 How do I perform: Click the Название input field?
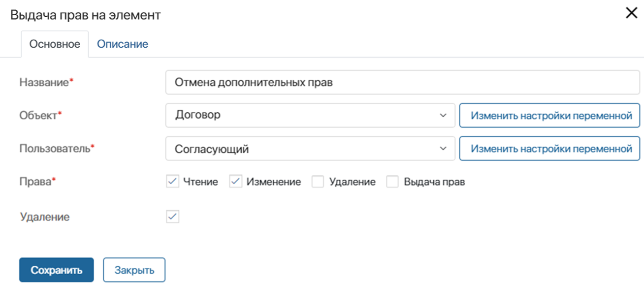point(403,82)
